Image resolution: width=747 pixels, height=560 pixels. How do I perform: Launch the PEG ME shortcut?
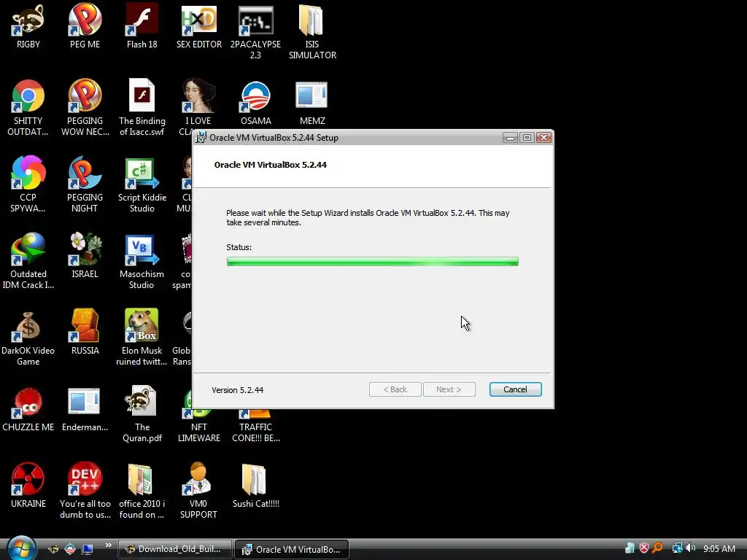(85, 26)
